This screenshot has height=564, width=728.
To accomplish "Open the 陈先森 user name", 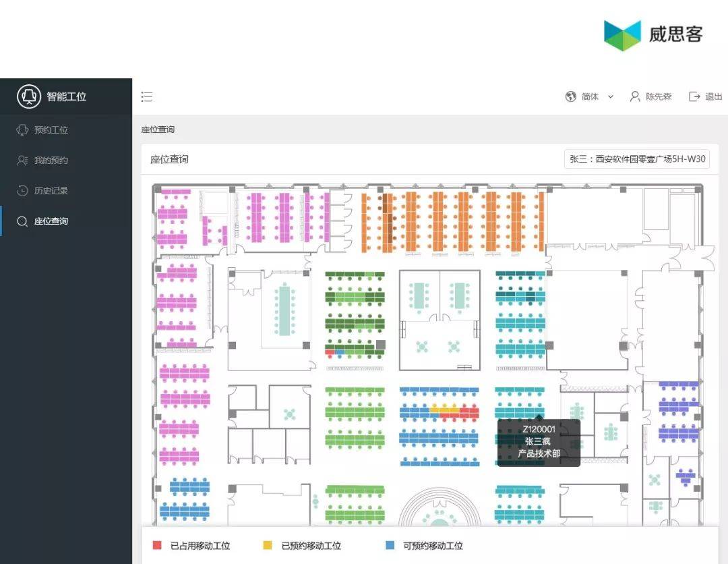I will click(659, 96).
